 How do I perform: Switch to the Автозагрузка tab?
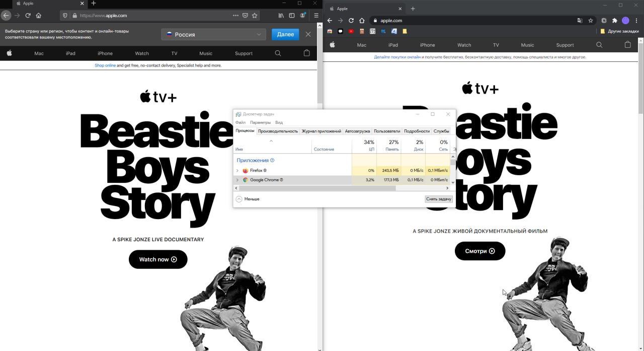click(357, 131)
